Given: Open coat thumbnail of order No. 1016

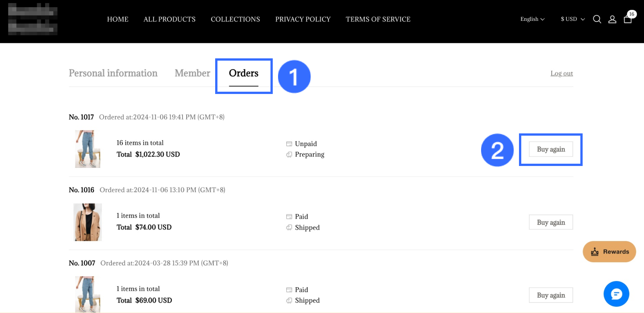Looking at the screenshot, I should coord(88,222).
